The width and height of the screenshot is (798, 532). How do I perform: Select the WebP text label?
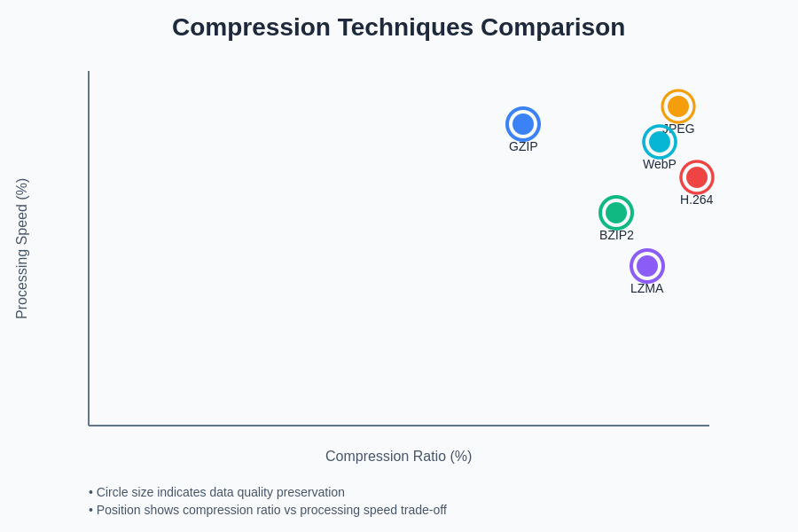click(660, 165)
